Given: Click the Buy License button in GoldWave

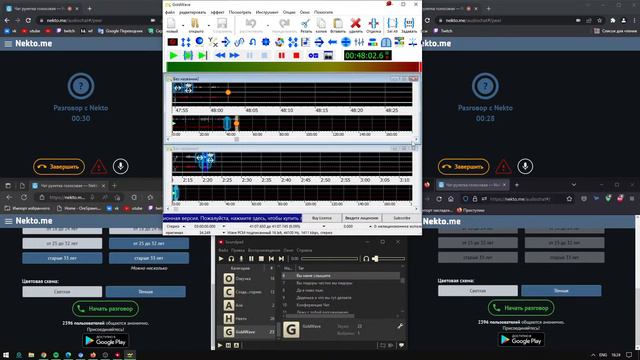Looking at the screenshot, I should tap(322, 218).
